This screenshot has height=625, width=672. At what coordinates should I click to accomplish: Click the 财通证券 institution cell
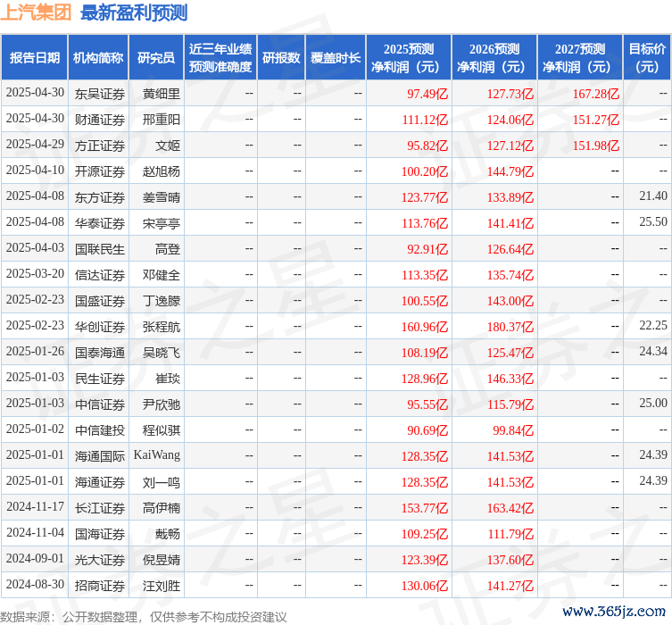coord(99,120)
